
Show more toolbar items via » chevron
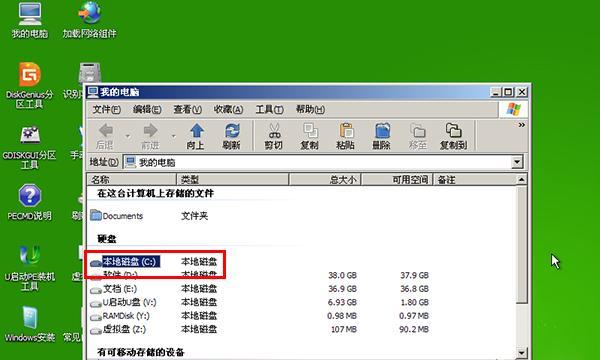pyautogui.click(x=522, y=125)
